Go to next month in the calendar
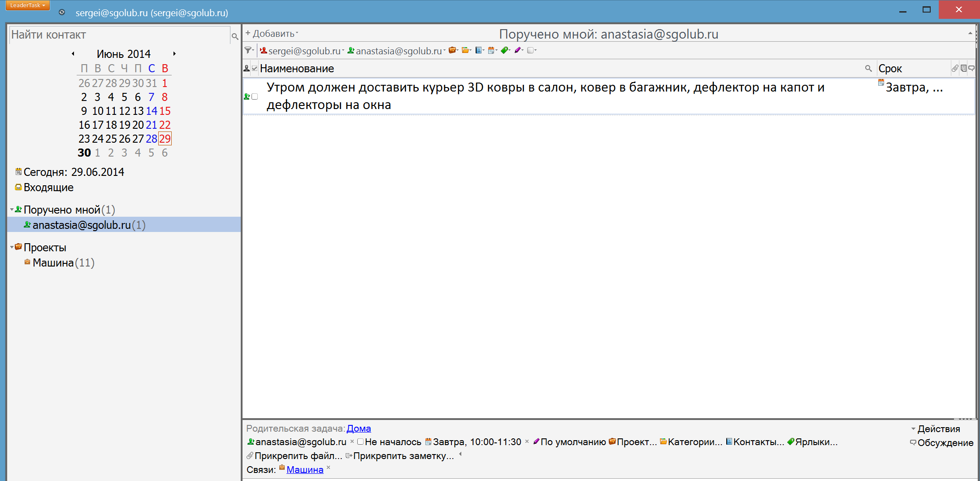Image resolution: width=980 pixels, height=481 pixels. pyautogui.click(x=174, y=54)
